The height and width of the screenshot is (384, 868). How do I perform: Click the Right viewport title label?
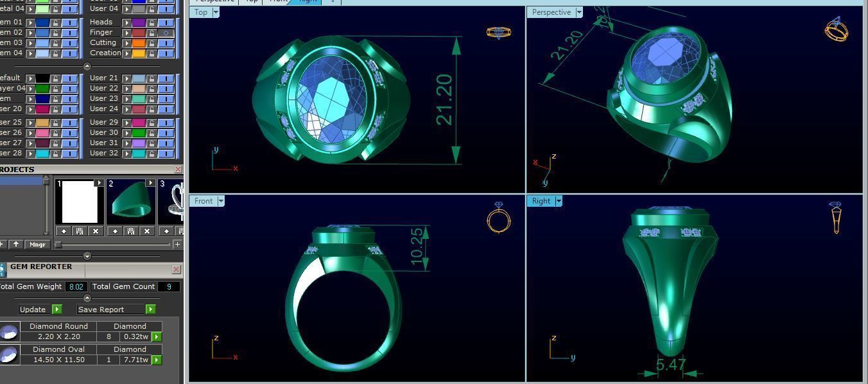(x=541, y=201)
